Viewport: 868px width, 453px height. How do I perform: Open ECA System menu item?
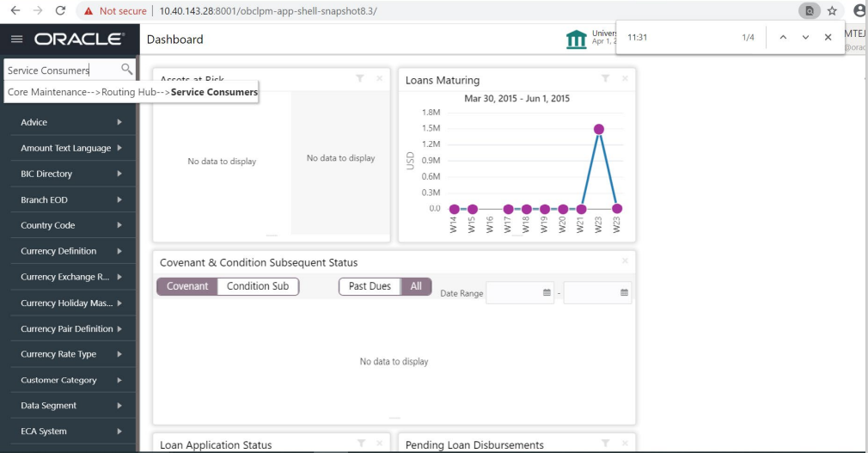click(x=72, y=432)
